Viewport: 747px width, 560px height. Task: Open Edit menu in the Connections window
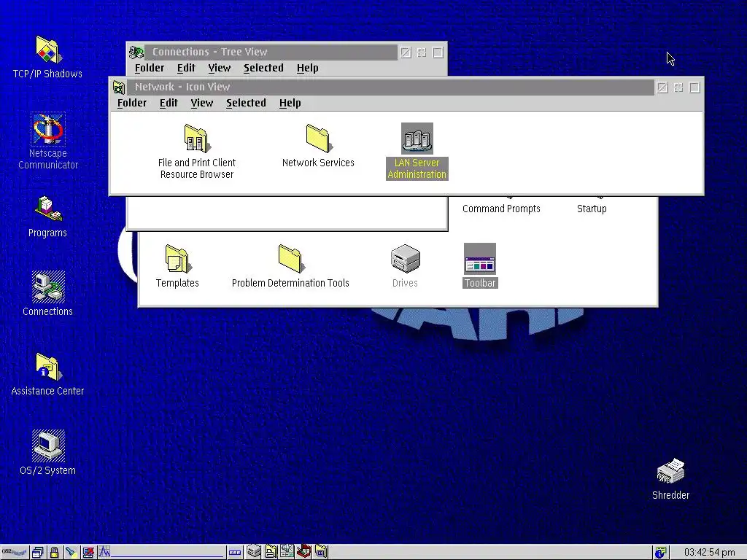tap(186, 68)
